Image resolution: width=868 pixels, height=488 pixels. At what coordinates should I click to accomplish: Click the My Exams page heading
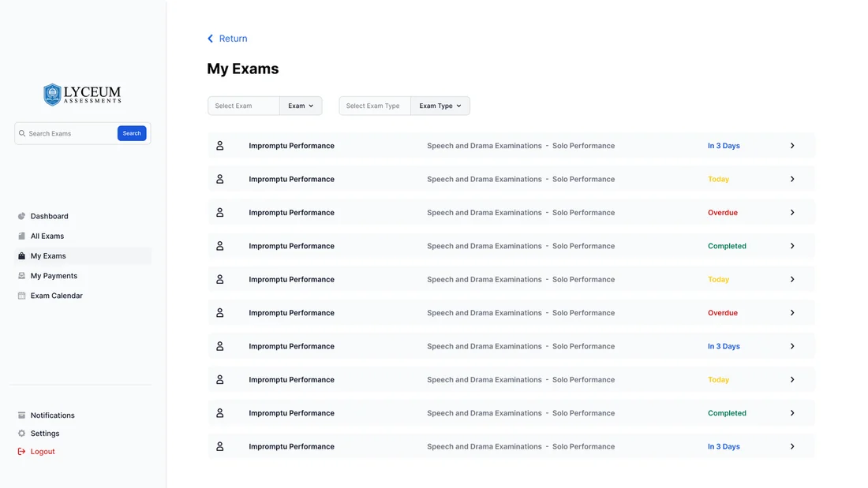point(243,69)
